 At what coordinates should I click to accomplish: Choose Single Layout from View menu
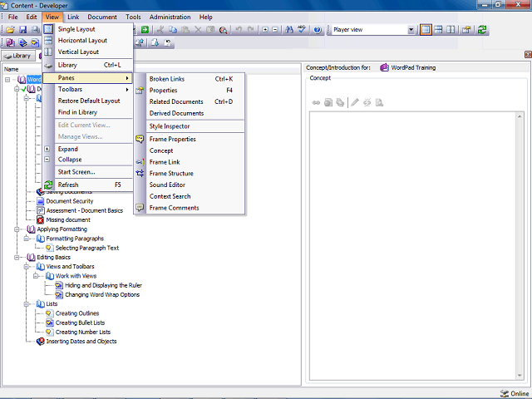click(89, 29)
